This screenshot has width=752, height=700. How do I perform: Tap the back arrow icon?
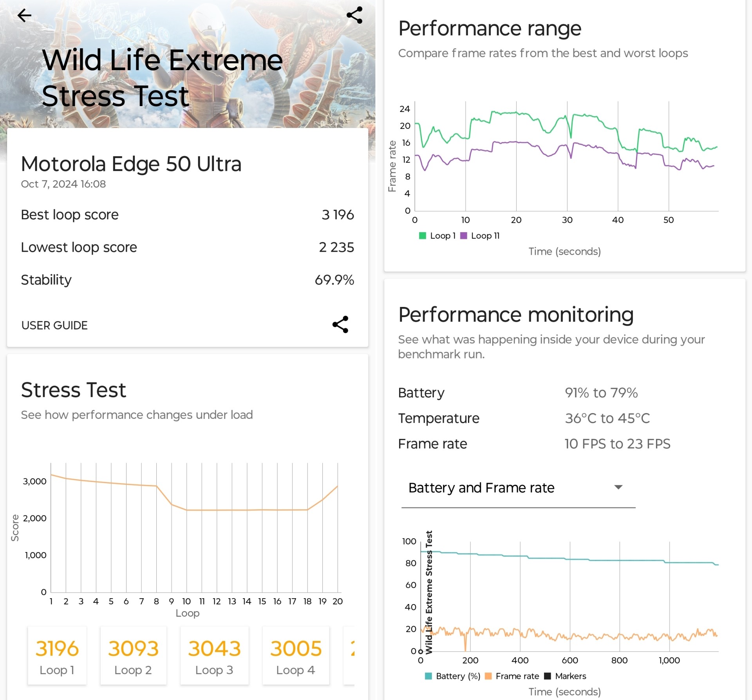click(24, 16)
